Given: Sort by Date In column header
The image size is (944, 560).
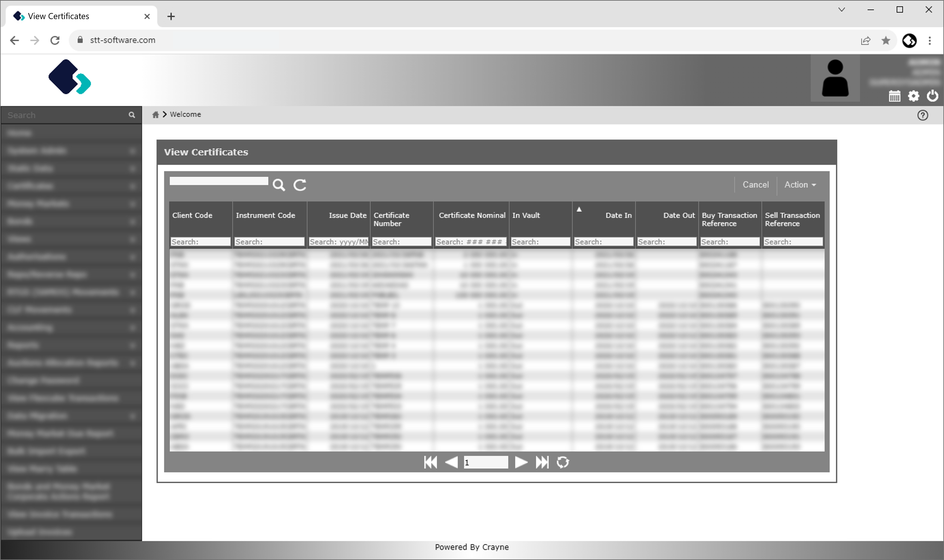Looking at the screenshot, I should coord(618,215).
